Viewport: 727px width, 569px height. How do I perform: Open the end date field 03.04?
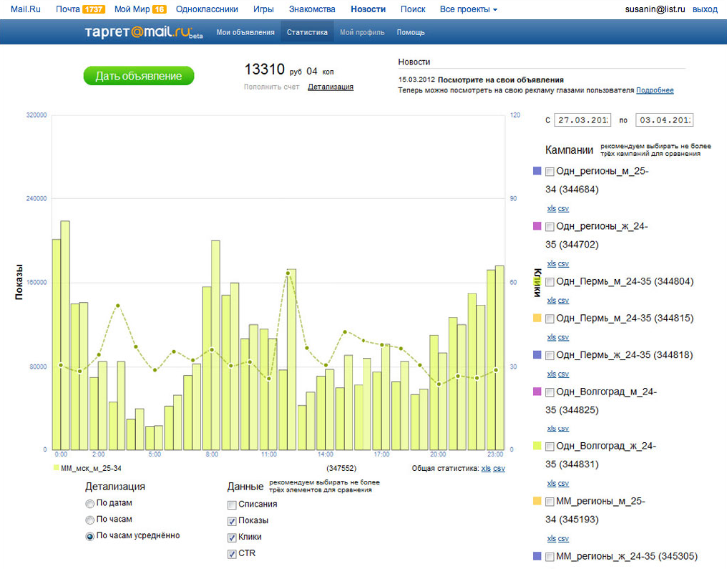[664, 120]
